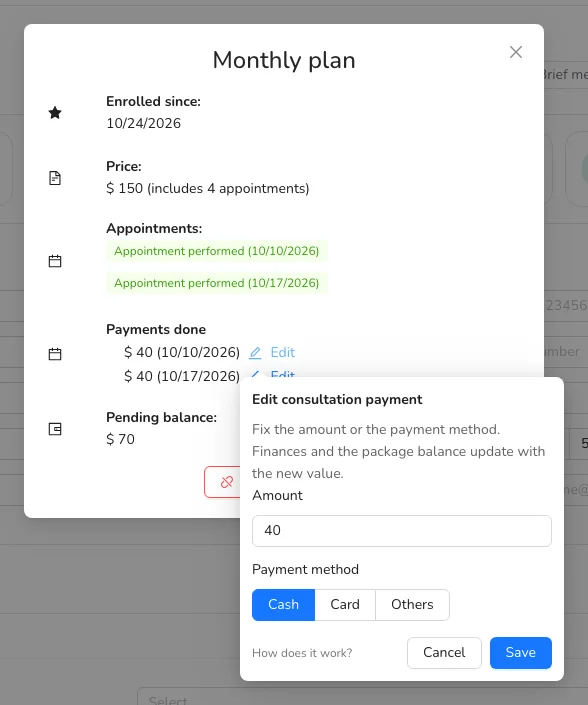Click the calendar icon beside Payments done
This screenshot has height=705, width=588.
[55, 354]
